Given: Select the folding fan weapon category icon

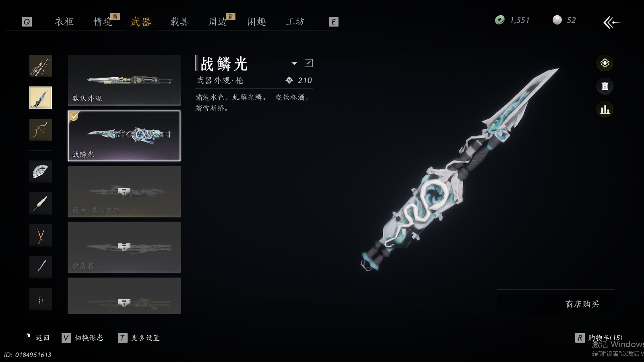Looking at the screenshot, I should [x=40, y=171].
